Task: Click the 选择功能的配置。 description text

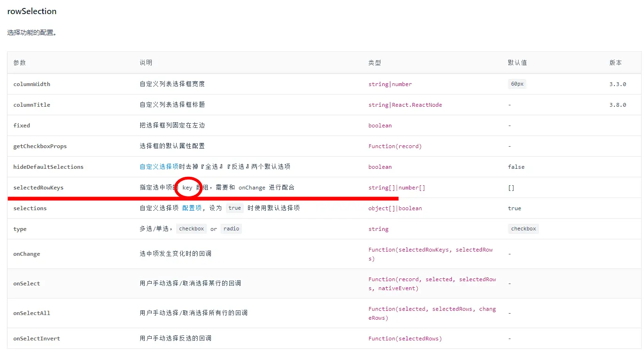Action: pyautogui.click(x=32, y=33)
